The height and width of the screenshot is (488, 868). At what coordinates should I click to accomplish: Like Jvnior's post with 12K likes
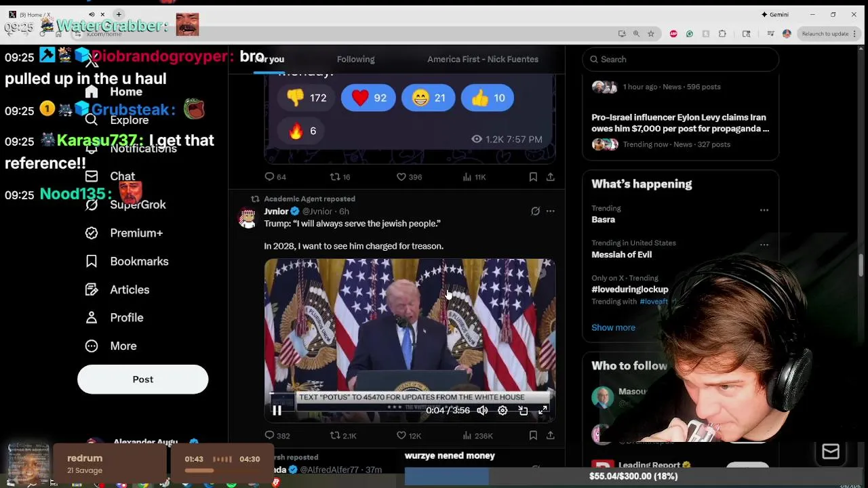(408, 436)
